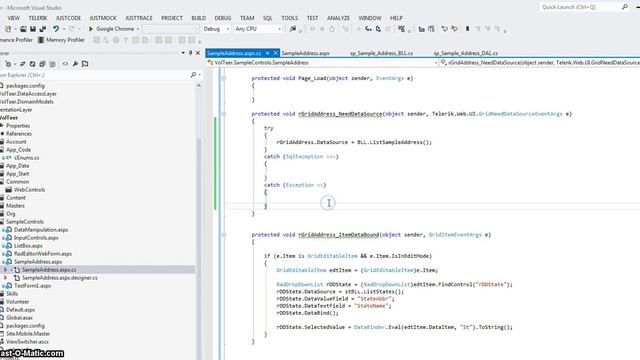Click the Memory Profiler button label
This screenshot has width=640, height=360.
pyautogui.click(x=65, y=40)
